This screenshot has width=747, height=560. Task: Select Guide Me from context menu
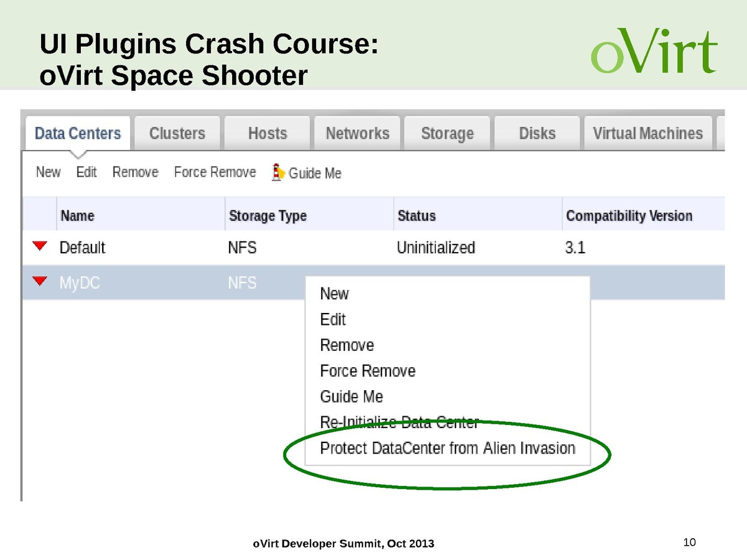351,396
